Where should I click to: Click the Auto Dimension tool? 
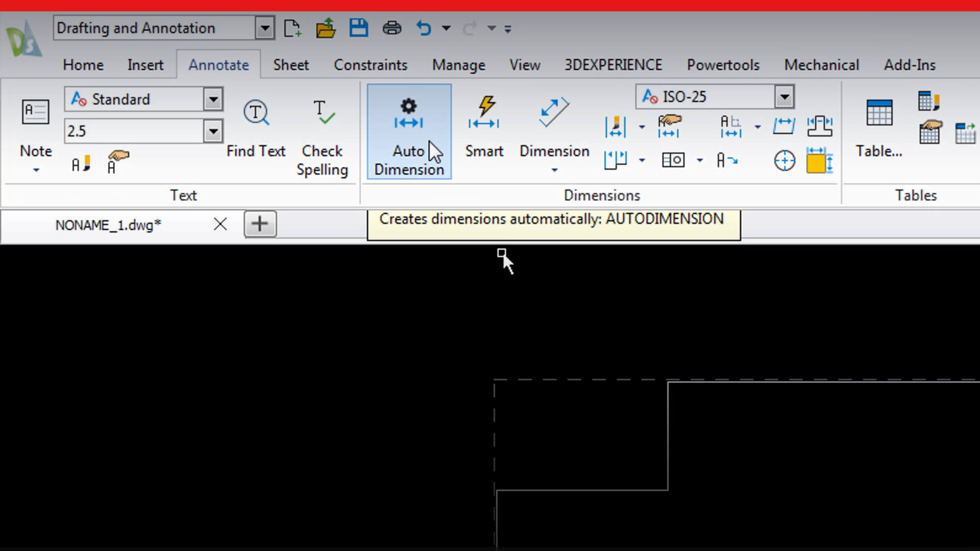click(409, 132)
